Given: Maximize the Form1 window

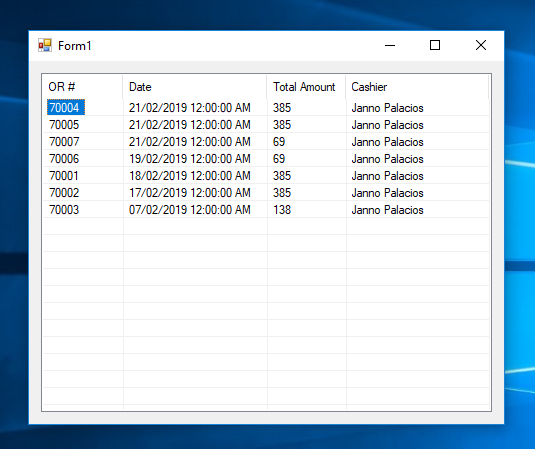Looking at the screenshot, I should tap(435, 45).
